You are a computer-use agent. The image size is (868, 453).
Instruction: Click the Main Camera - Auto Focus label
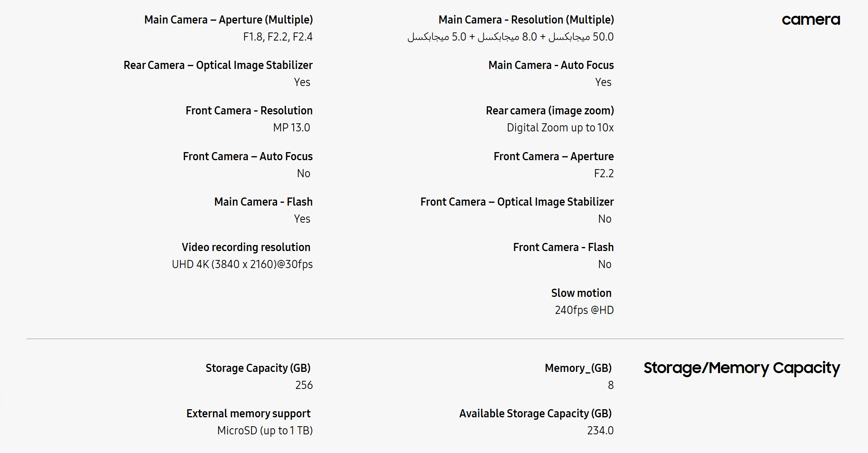[551, 65]
